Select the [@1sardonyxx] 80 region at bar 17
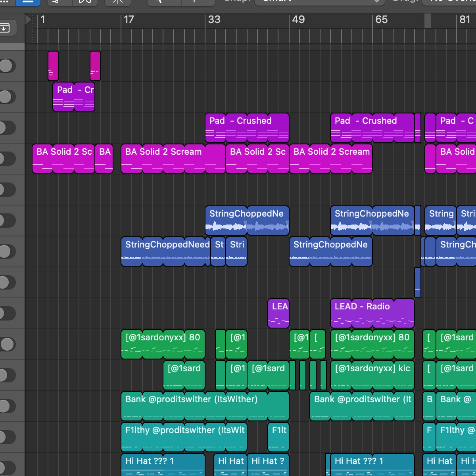The image size is (476, 476). click(x=163, y=344)
